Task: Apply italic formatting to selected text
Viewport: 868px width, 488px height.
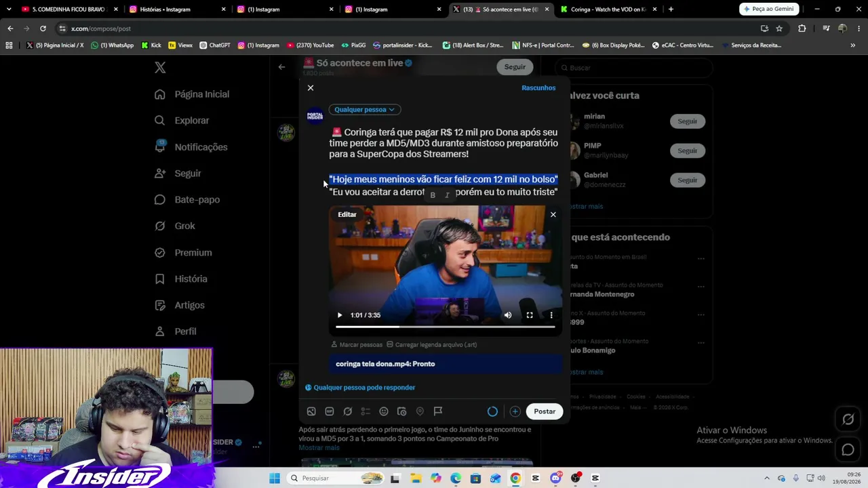Action: coord(447,195)
